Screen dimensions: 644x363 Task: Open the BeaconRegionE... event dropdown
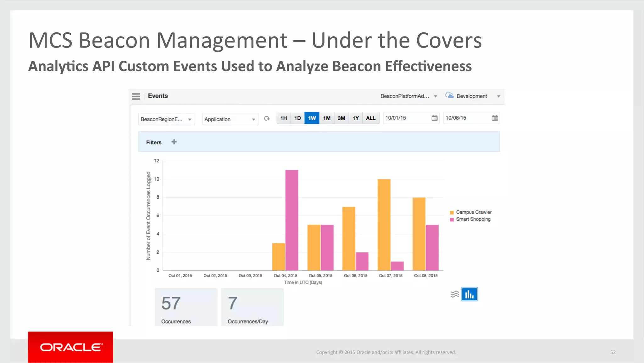tap(167, 119)
